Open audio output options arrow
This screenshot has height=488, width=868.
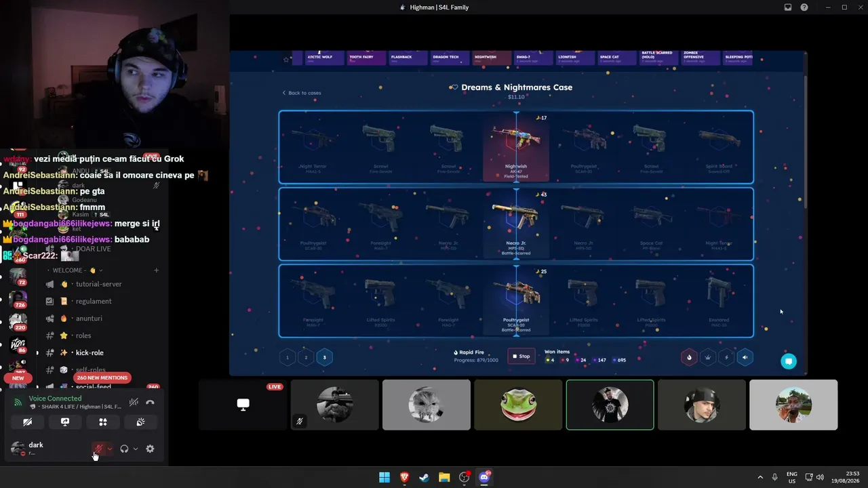[136, 449]
